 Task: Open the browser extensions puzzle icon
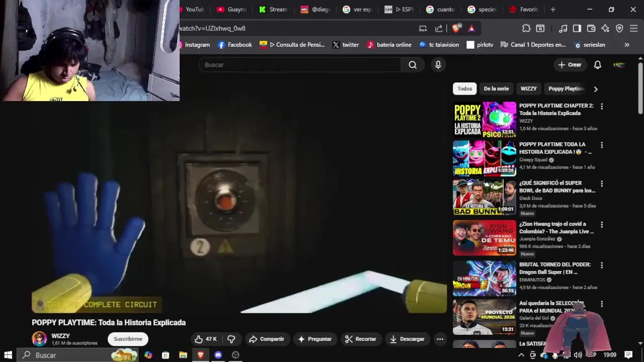coord(526,29)
